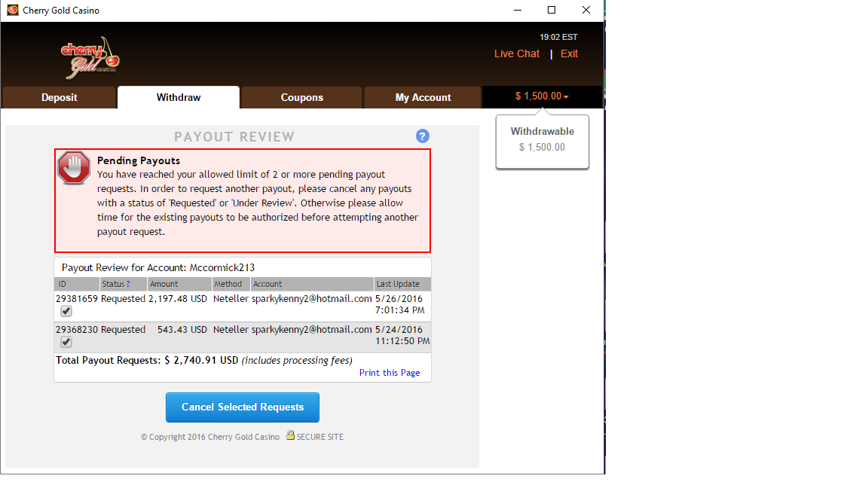The width and height of the screenshot is (868, 488).
Task: Click the Exit link
Action: click(569, 53)
